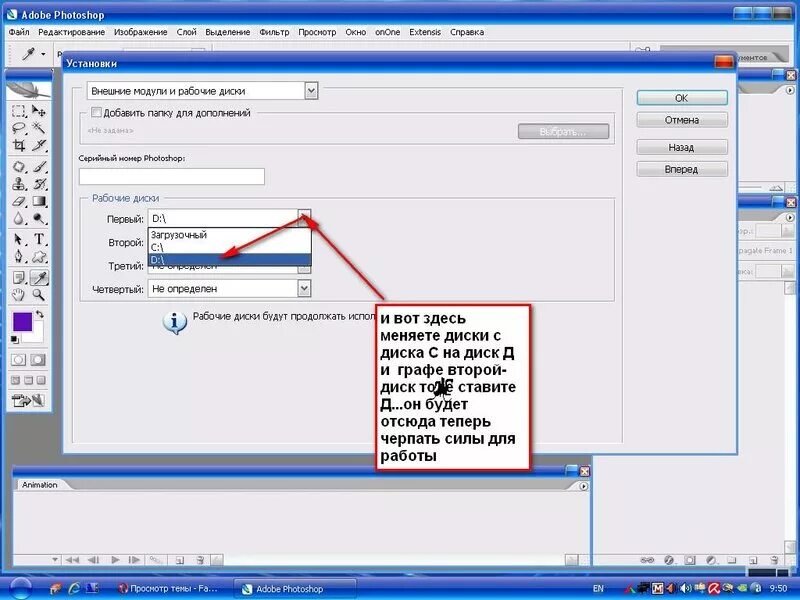Confirm settings with the OK button

(x=682, y=98)
